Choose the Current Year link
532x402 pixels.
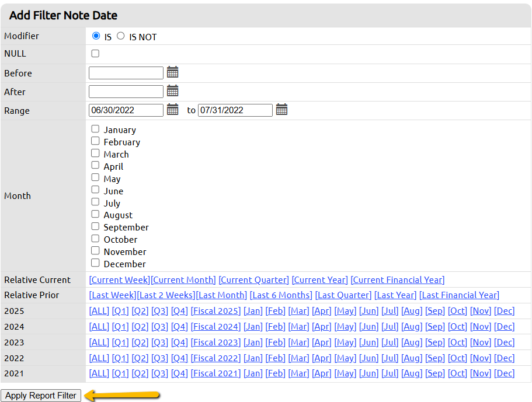tap(320, 280)
